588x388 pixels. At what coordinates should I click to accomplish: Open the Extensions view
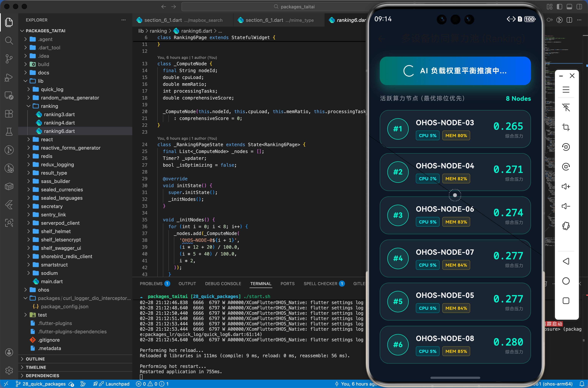tap(9, 114)
